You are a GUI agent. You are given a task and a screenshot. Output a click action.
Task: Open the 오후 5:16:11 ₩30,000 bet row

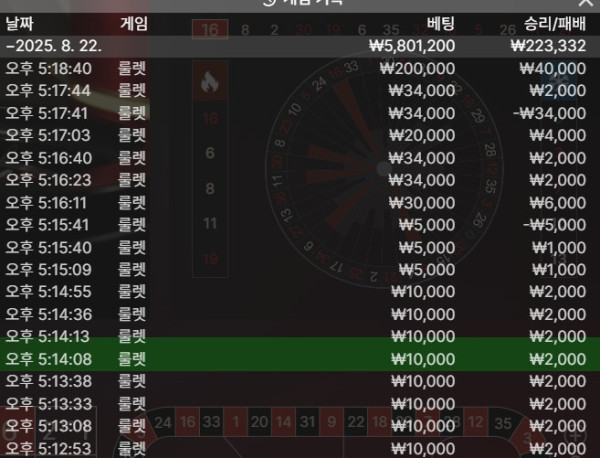pyautogui.click(x=300, y=203)
